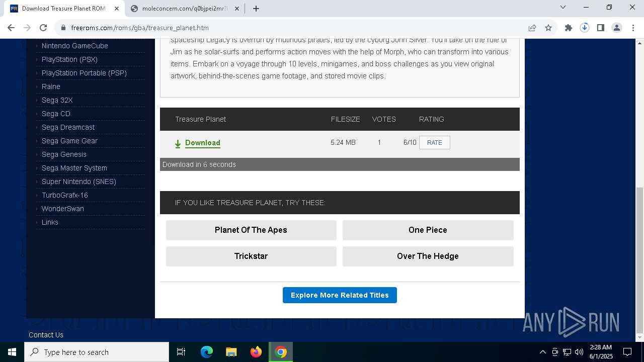
Task: Click the RATE button
Action: pyautogui.click(x=435, y=143)
